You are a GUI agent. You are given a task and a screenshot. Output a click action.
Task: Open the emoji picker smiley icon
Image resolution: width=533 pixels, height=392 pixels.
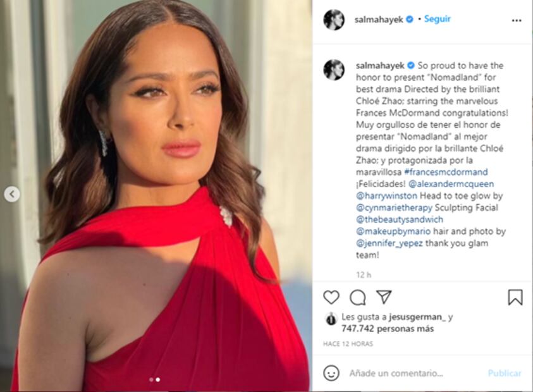coord(331,373)
